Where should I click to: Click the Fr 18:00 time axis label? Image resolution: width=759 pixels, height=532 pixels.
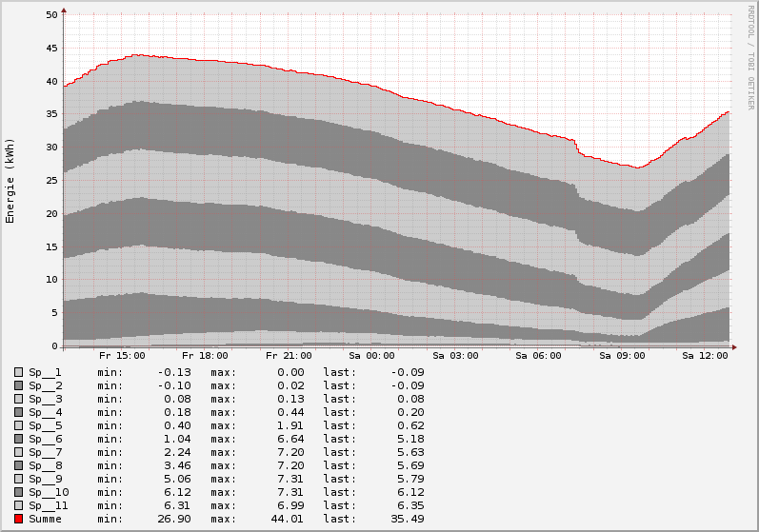click(x=211, y=356)
